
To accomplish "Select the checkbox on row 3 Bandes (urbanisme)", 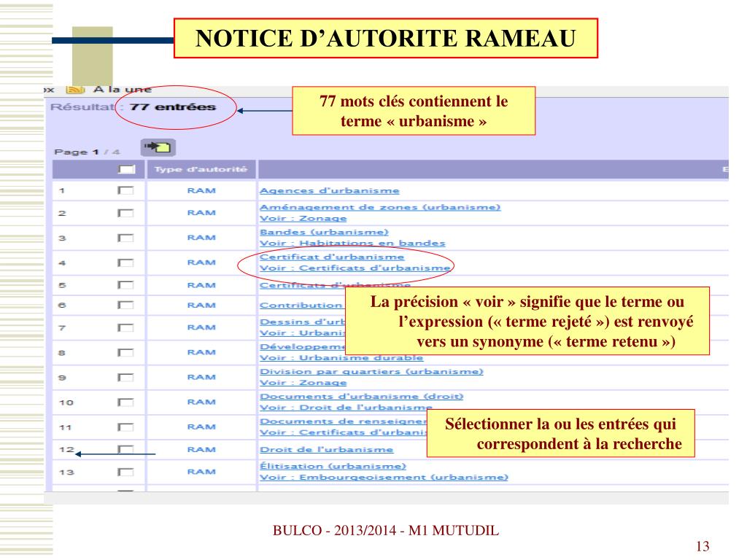I will coord(125,238).
